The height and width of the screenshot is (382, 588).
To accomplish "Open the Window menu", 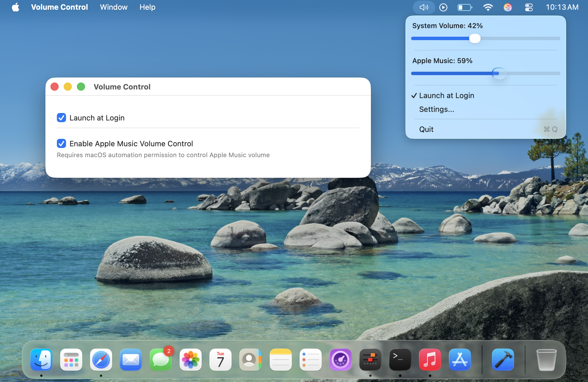I will coord(113,7).
